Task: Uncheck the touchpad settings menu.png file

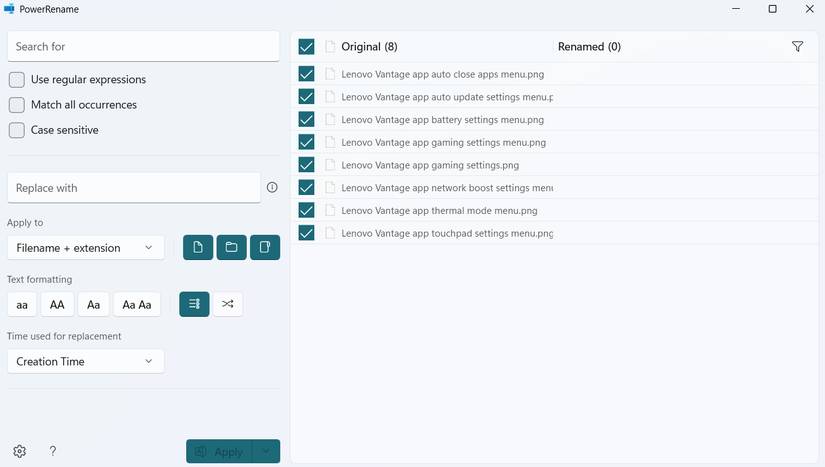Action: point(306,233)
